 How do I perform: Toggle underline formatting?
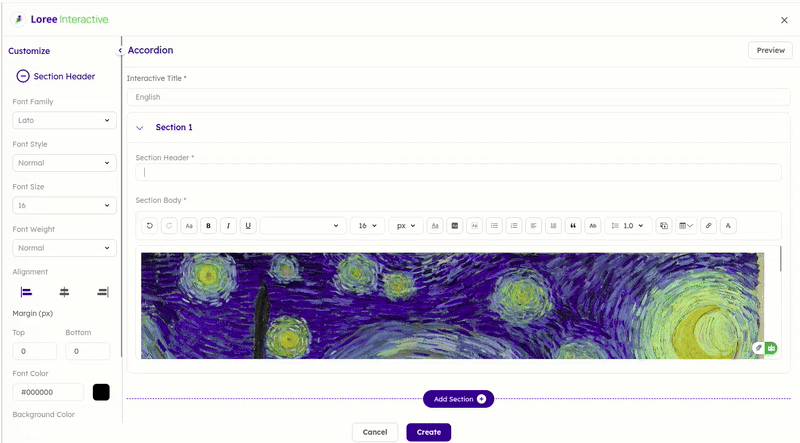(x=248, y=226)
